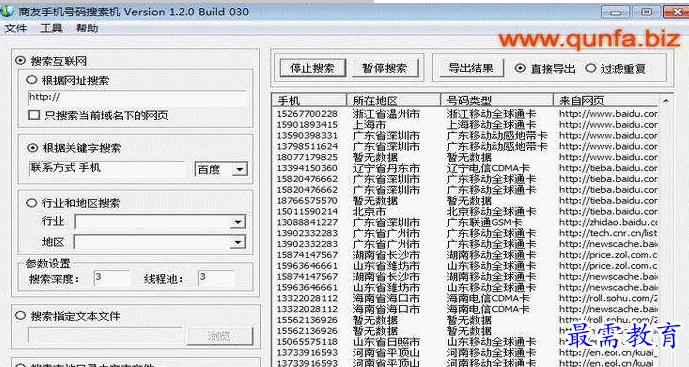Image resolution: width=689 pixels, height=367 pixels.
Task: Click 广东联通GSM卡 in the type column
Action: click(x=484, y=222)
